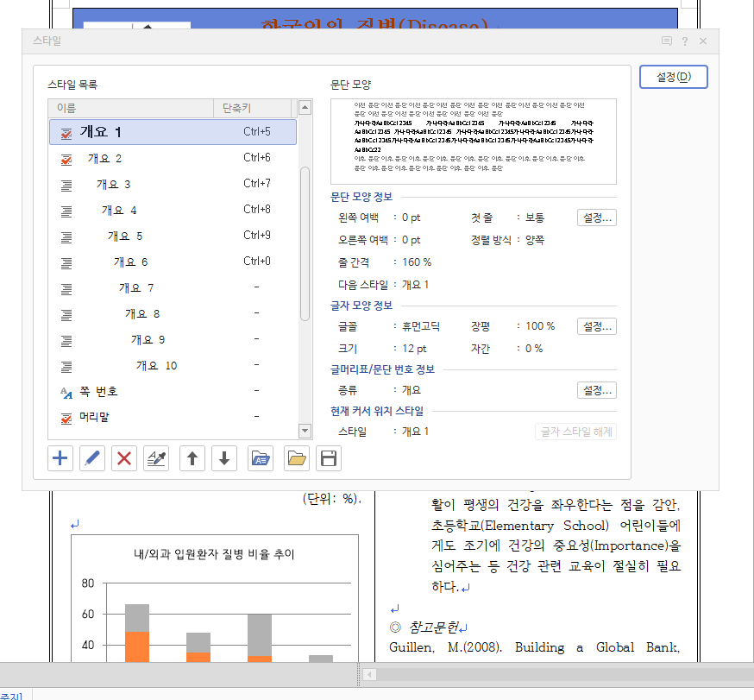Click the eyedropper apply-current-format icon
754x700 pixels.
pyautogui.click(x=156, y=458)
